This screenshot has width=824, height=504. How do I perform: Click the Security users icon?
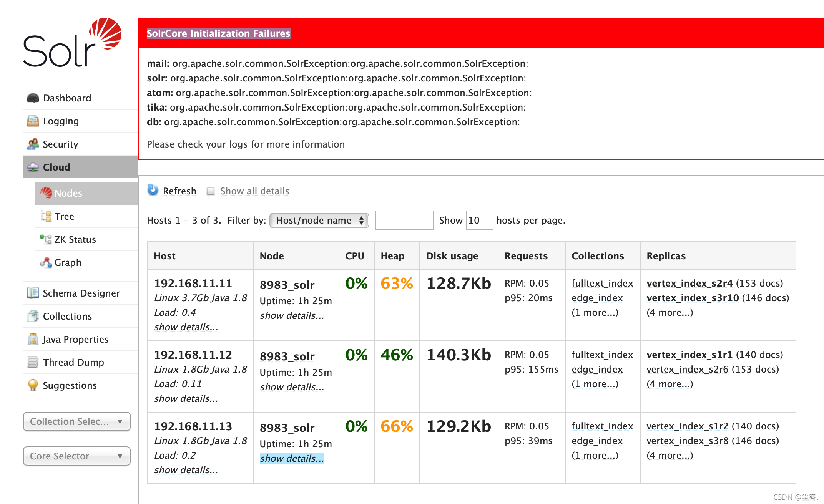coord(33,144)
